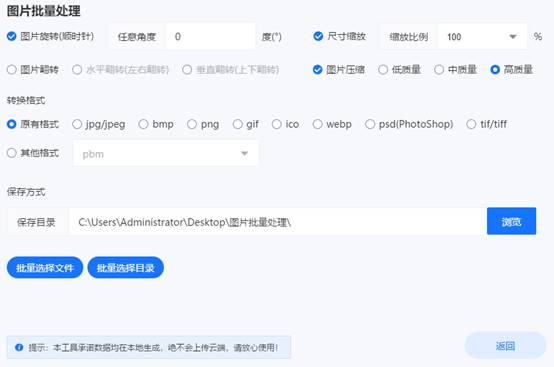The image size is (554, 367).
Task: Click the 浏览 browse button
Action: point(511,221)
